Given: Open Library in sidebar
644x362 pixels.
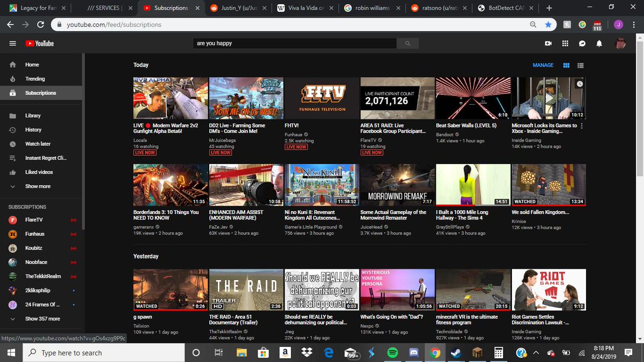Looking at the screenshot, I should click(41, 116).
